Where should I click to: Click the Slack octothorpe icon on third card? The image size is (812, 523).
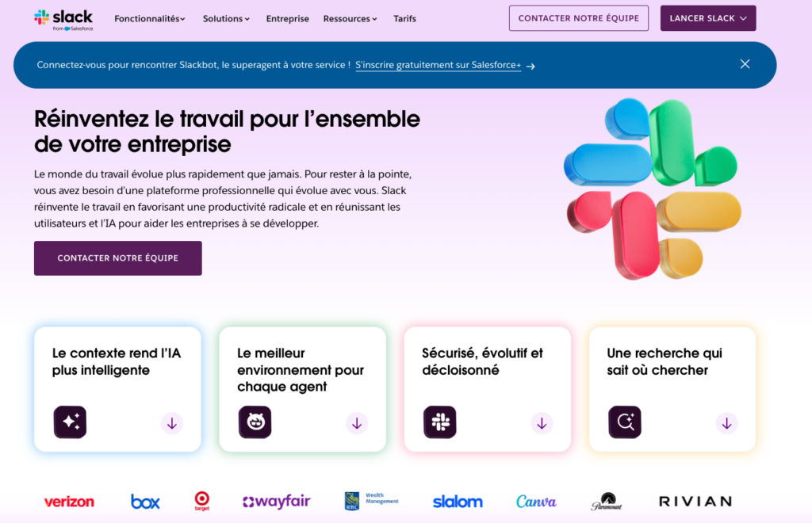(440, 422)
